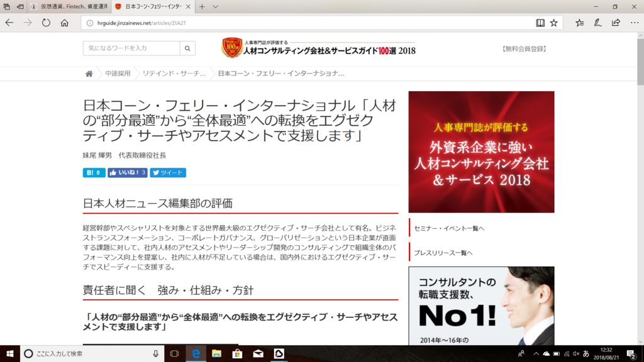Open the Windows Start menu
Image resolution: width=644 pixels, height=362 pixels.
(x=10, y=353)
